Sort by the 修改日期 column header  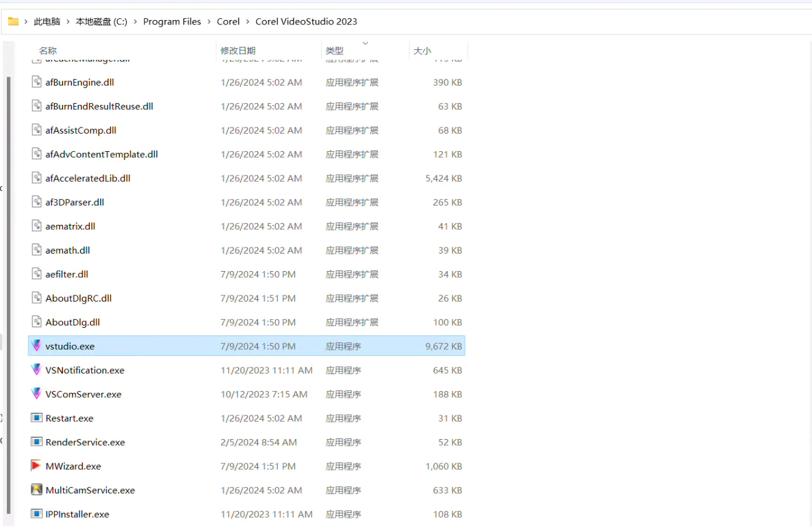tap(238, 51)
